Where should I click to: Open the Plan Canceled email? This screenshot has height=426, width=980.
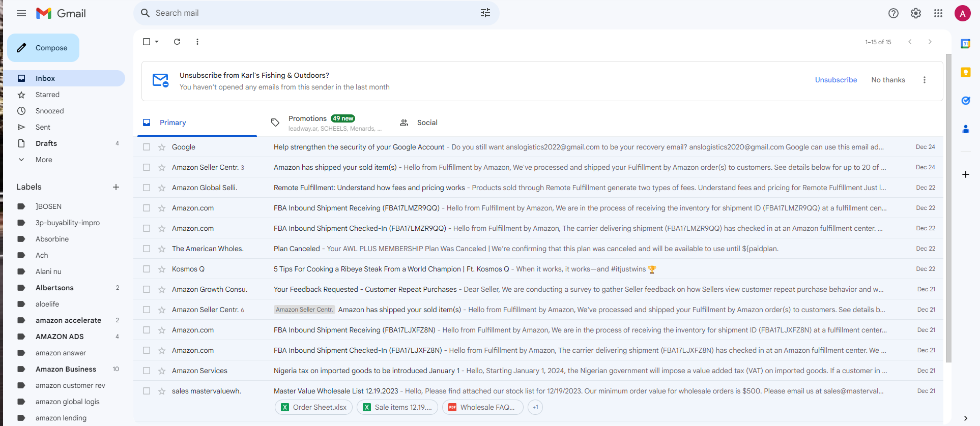538,249
